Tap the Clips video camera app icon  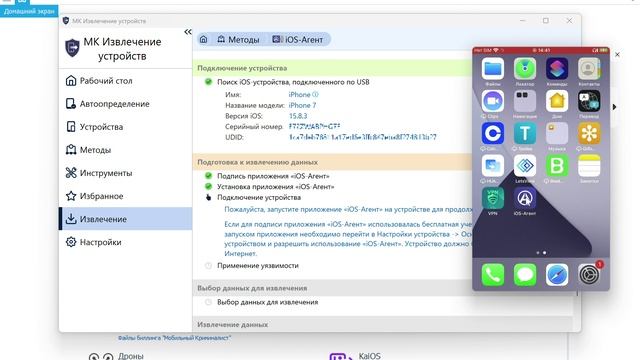(x=493, y=101)
